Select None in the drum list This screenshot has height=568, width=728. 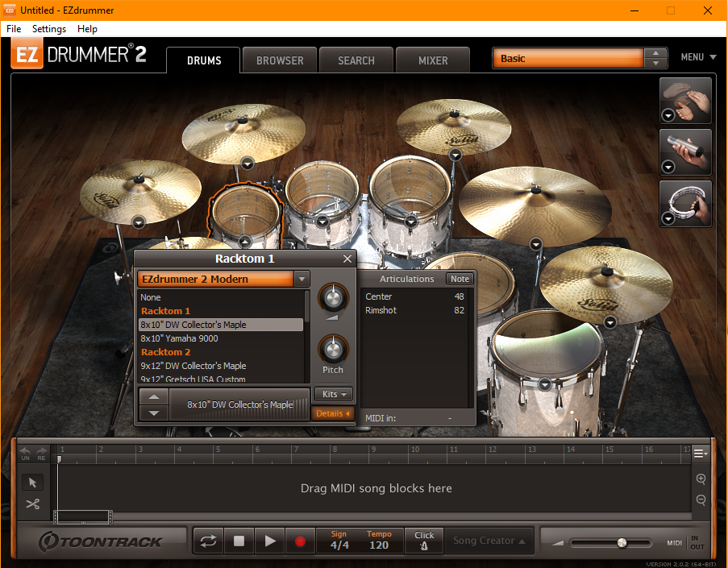tap(221, 297)
